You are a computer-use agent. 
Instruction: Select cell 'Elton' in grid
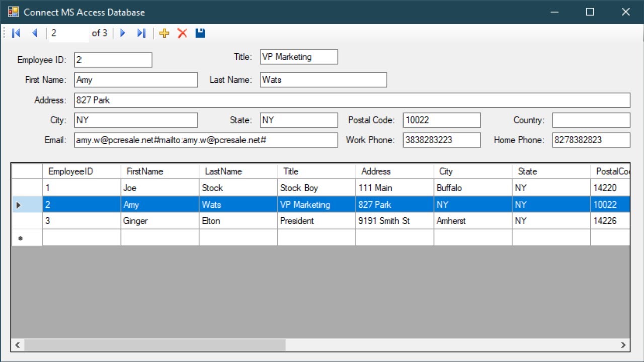(x=238, y=221)
